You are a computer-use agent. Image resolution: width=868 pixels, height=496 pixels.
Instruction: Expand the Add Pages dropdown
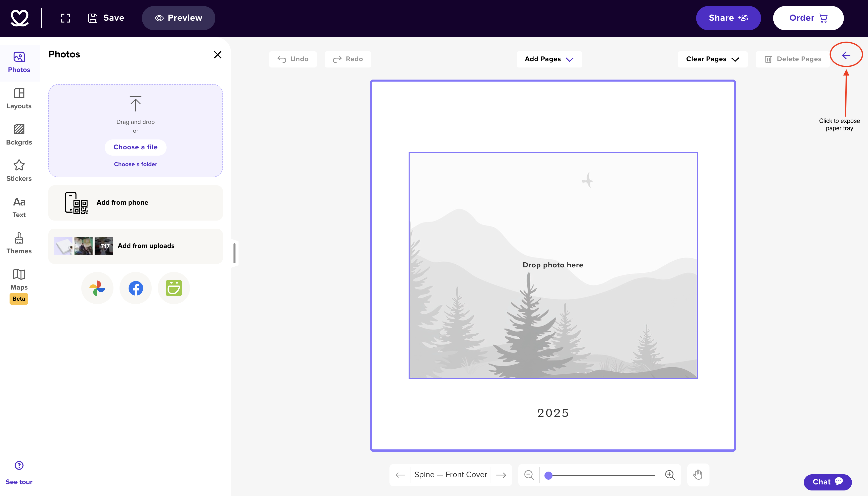click(549, 59)
